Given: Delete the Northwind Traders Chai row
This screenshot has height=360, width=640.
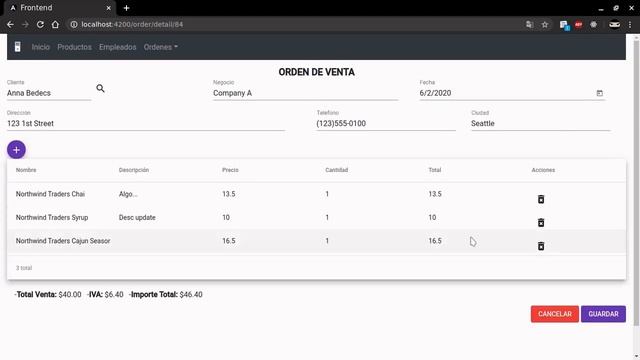Looking at the screenshot, I should pos(541,199).
